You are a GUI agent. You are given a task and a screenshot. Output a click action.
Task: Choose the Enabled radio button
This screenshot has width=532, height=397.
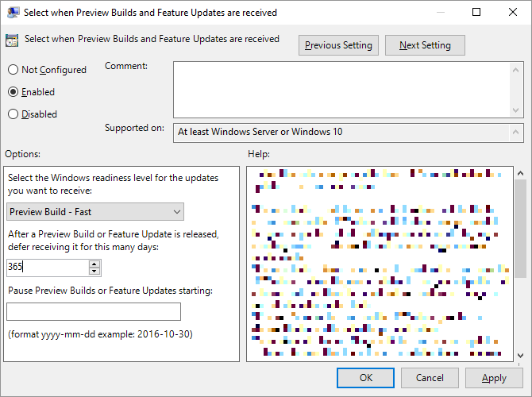(13, 92)
